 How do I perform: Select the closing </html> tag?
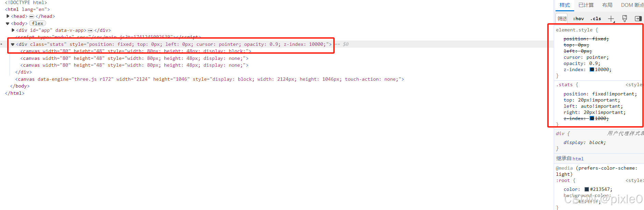click(15, 93)
